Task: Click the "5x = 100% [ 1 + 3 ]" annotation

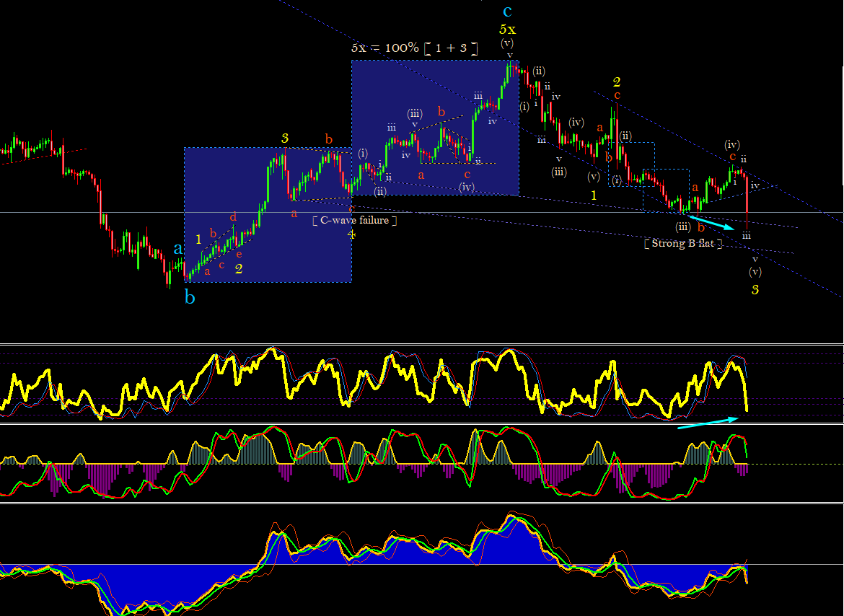Action: 415,48
